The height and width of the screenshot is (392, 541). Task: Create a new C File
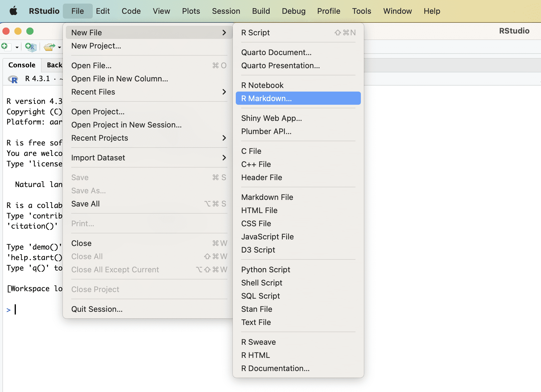click(298, 151)
